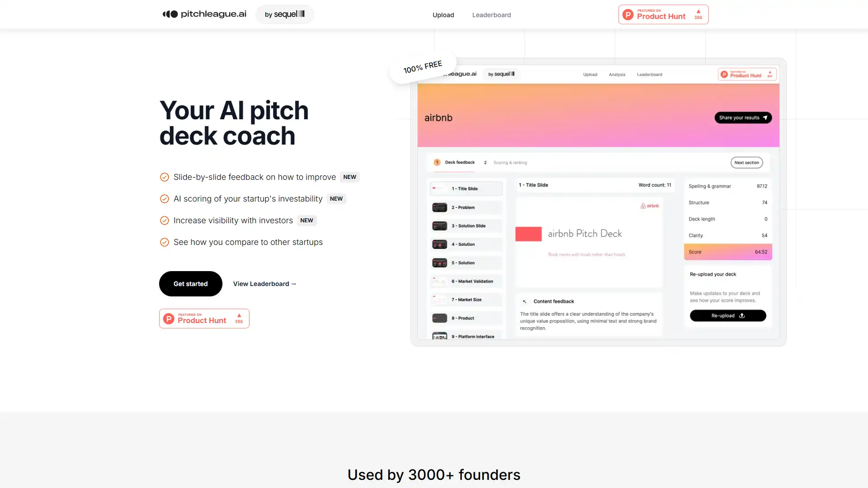Click the check icon next to AI scoring
The height and width of the screenshot is (488, 868).
click(x=164, y=198)
